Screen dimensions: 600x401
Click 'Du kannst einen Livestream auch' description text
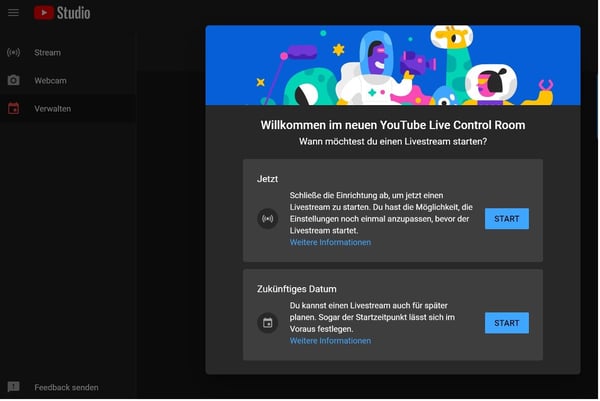tap(372, 317)
